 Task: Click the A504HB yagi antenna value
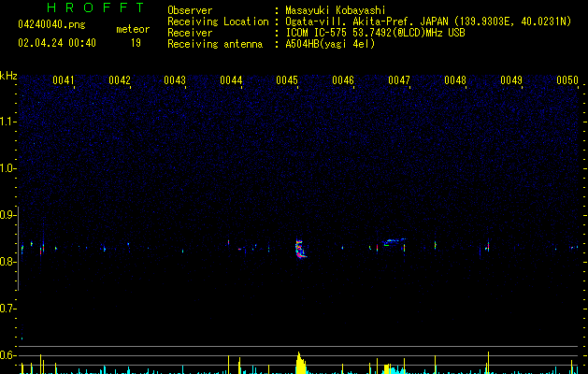tap(330, 44)
